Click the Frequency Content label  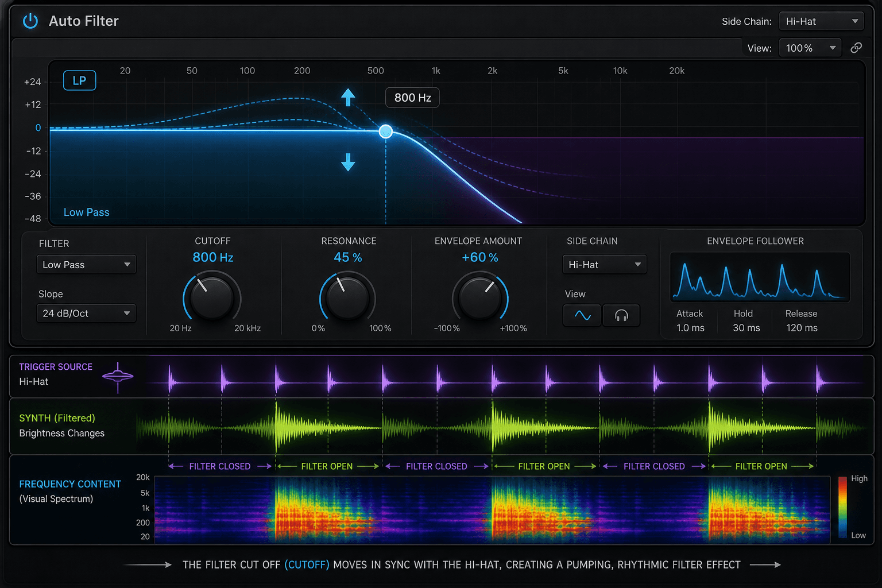click(70, 484)
